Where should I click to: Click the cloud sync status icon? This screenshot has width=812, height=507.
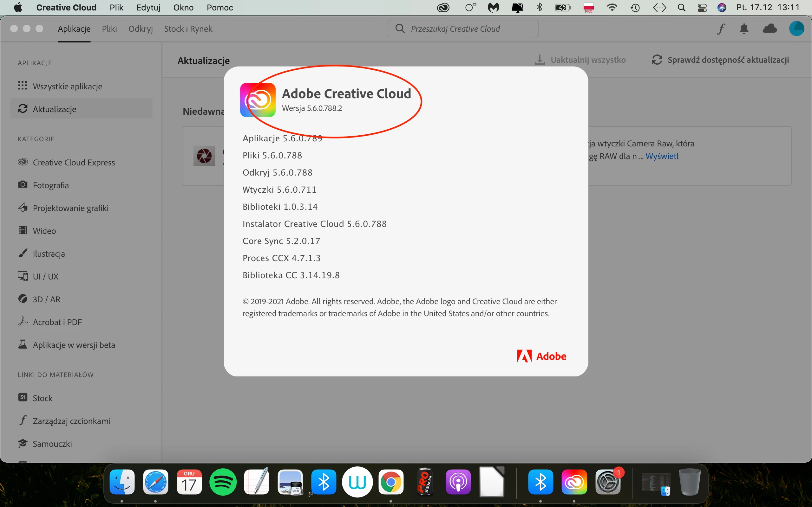coord(770,29)
